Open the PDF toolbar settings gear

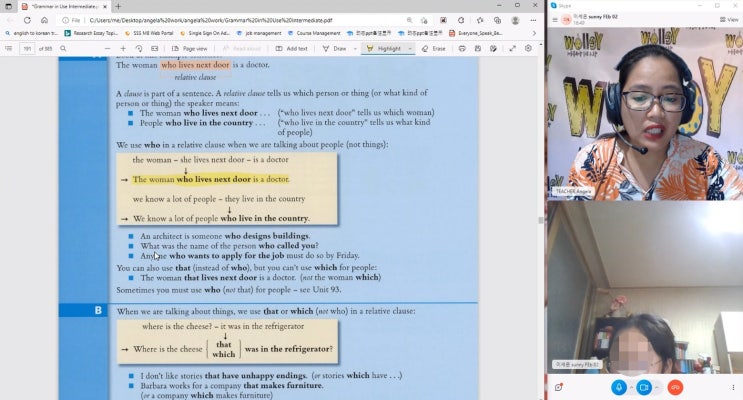click(528, 48)
